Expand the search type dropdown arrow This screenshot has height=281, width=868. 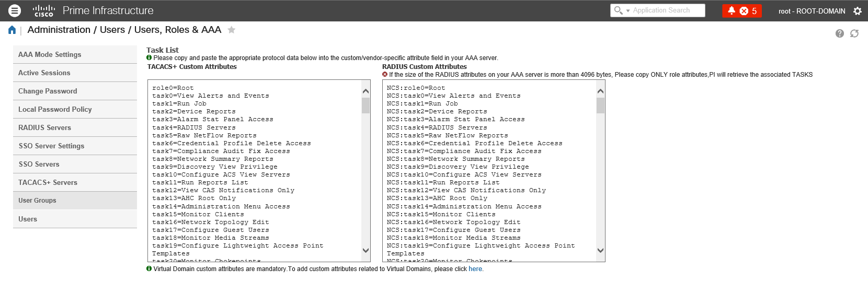(628, 11)
